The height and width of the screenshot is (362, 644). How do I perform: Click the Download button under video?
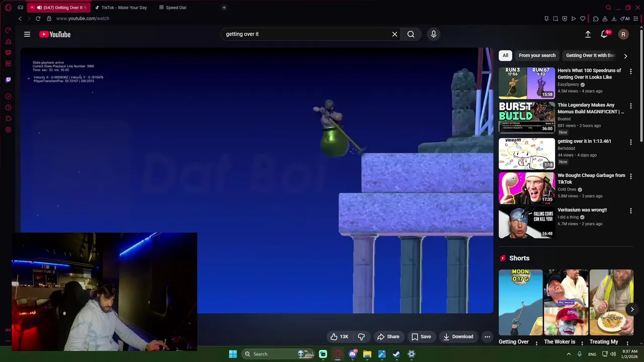pyautogui.click(x=458, y=337)
